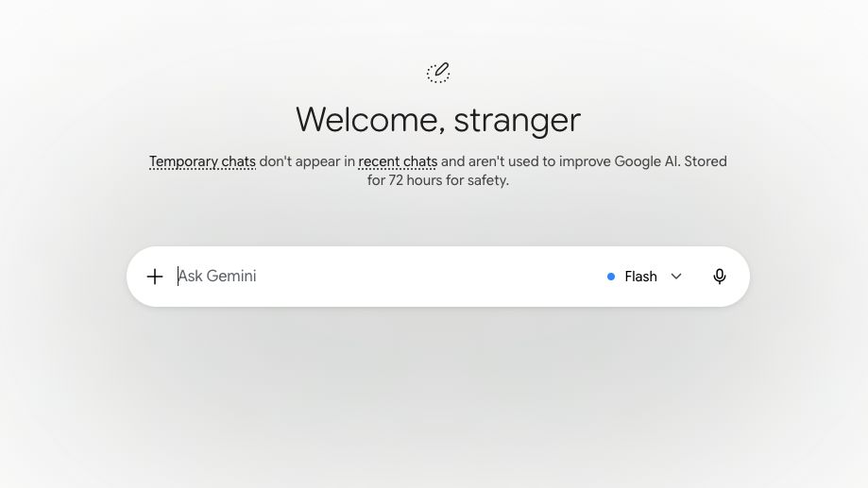Open the plus attachment menu

point(155,277)
